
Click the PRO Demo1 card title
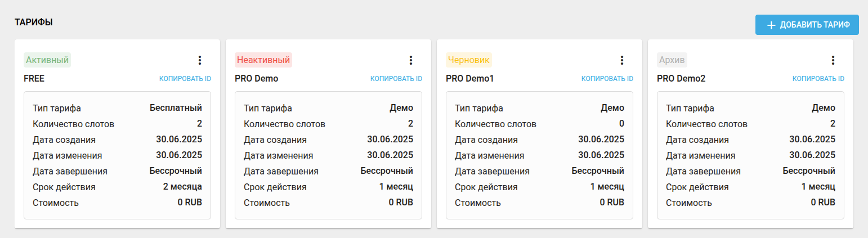tap(469, 79)
